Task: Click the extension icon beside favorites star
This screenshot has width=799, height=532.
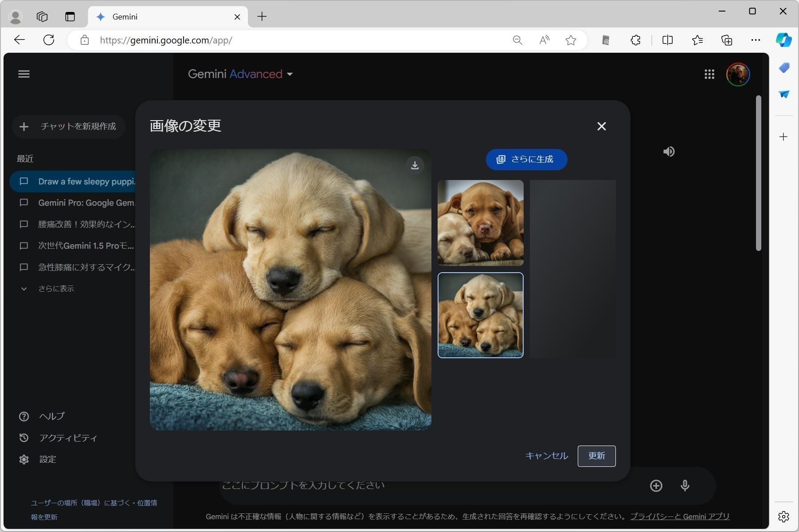Action: (605, 40)
